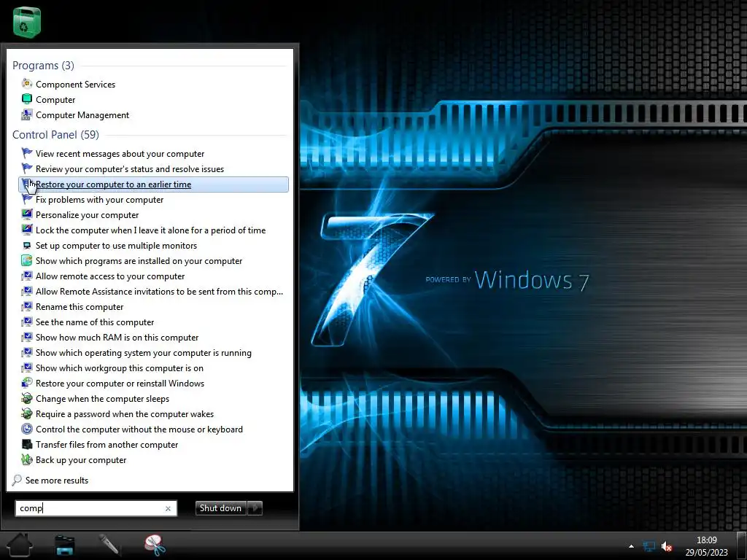Click the network tray icon

pyautogui.click(x=649, y=546)
